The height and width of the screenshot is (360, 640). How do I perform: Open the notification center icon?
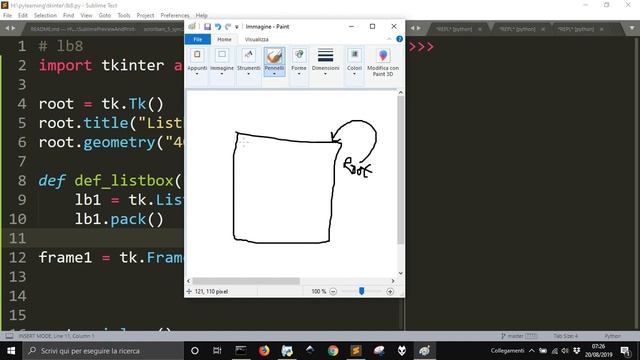click(625, 351)
